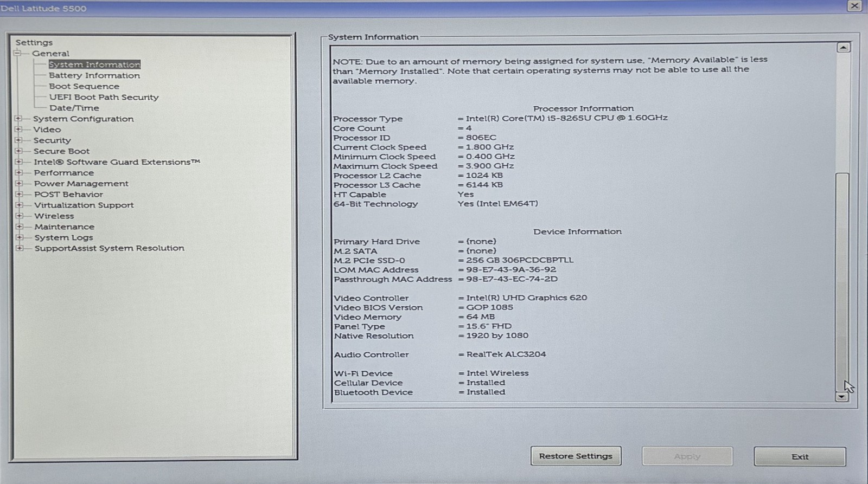Expand the System Logs node

[20, 237]
